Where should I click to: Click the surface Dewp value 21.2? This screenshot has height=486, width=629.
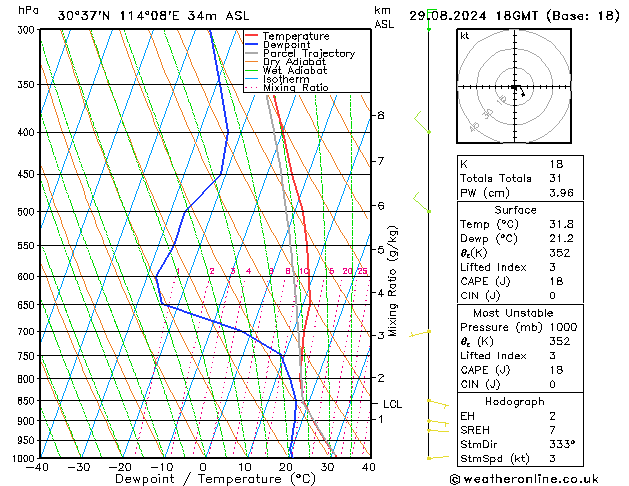[561, 239]
